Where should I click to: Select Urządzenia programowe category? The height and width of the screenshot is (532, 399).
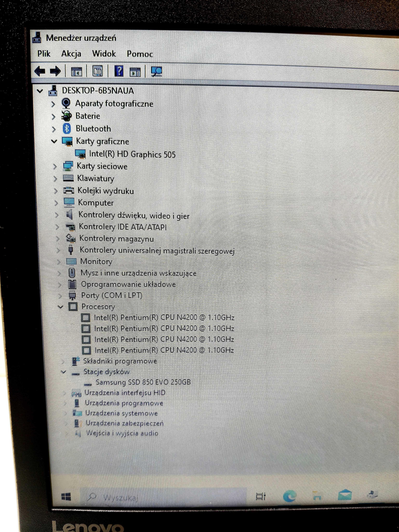[x=124, y=403]
